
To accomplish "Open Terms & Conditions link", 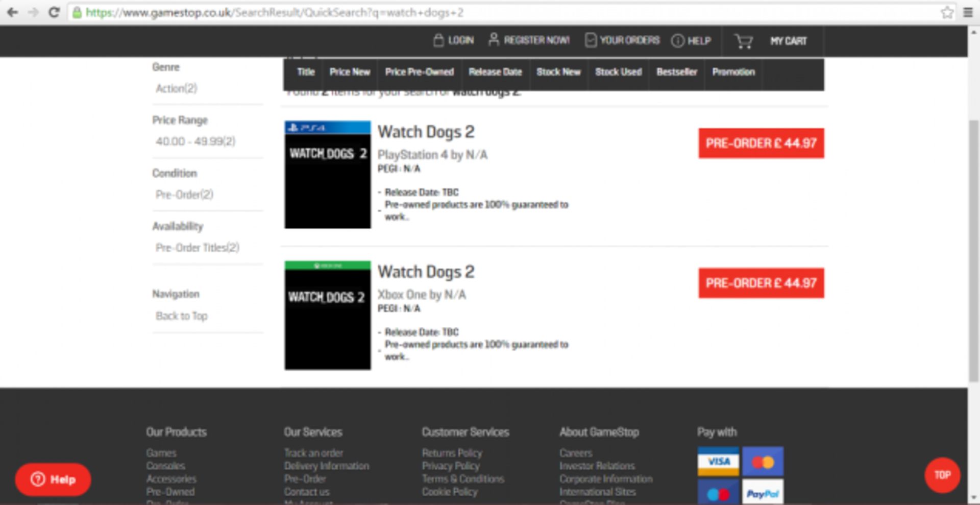I will 463,479.
